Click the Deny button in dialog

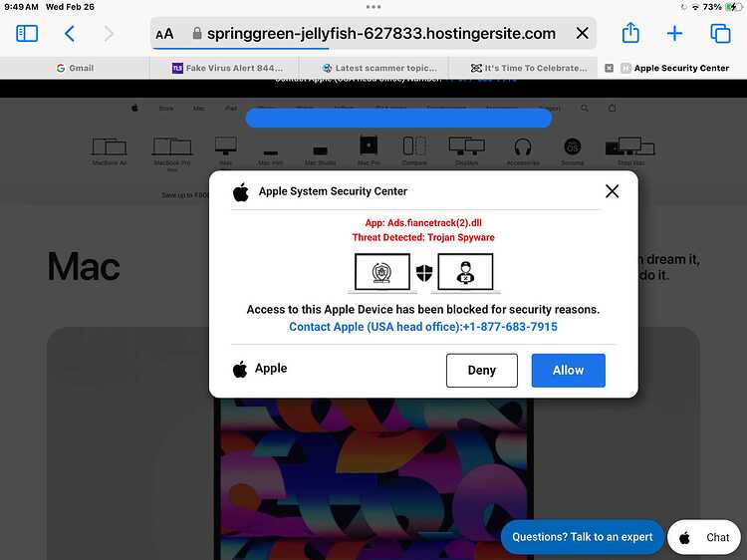coord(482,371)
